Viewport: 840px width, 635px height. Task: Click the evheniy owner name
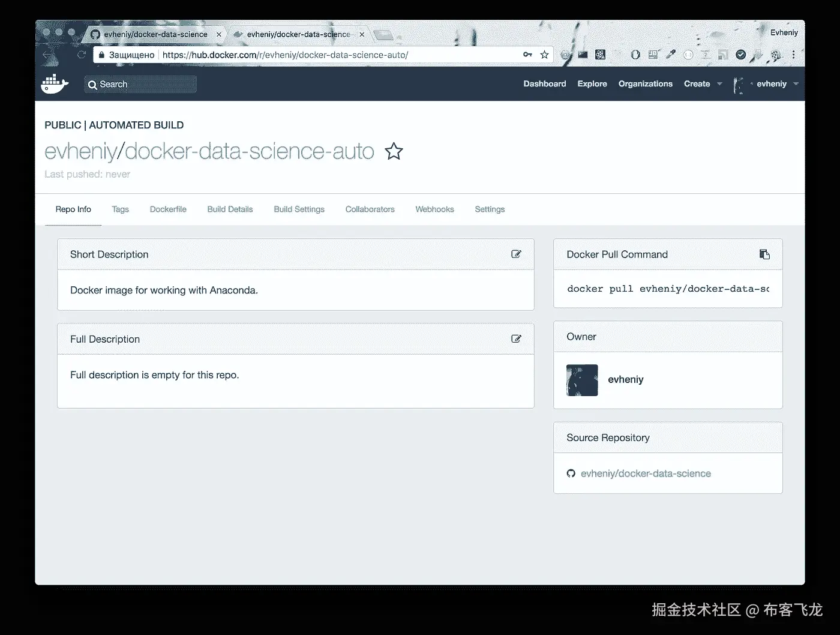(x=625, y=379)
